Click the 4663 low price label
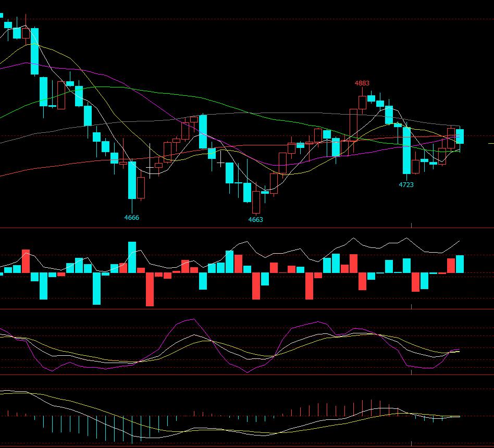 (x=255, y=220)
